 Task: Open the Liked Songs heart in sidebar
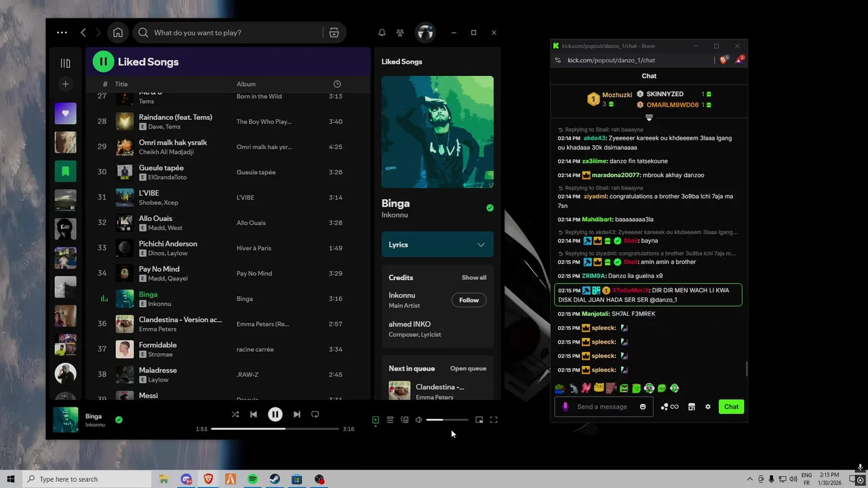[x=65, y=114]
